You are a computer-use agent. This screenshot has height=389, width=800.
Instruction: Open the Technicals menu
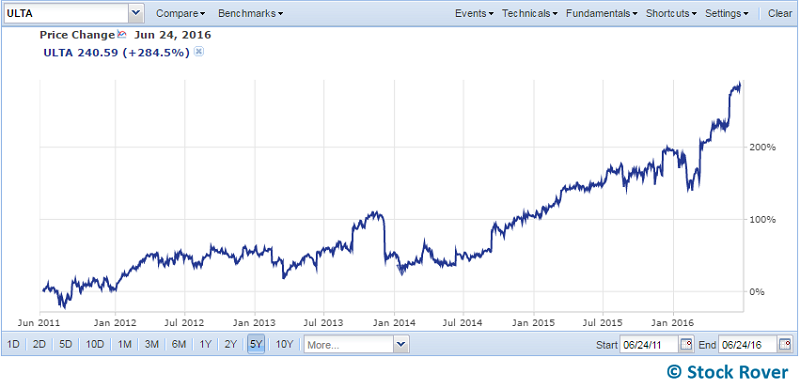pyautogui.click(x=530, y=13)
